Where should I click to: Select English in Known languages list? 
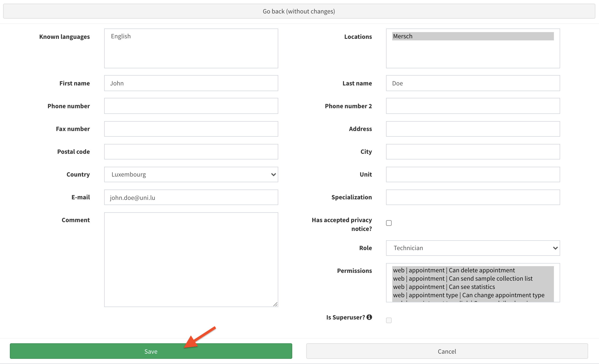[x=121, y=36]
